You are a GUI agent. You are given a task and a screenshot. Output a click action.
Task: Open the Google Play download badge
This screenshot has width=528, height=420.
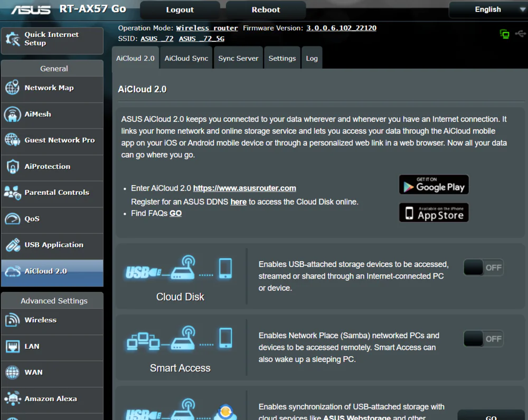coord(433,185)
